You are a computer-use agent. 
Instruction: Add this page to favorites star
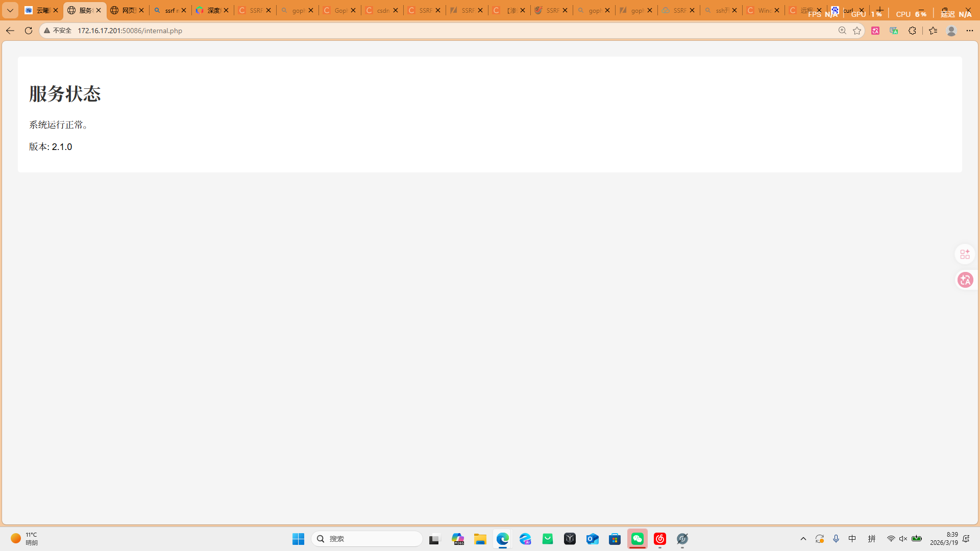click(857, 31)
